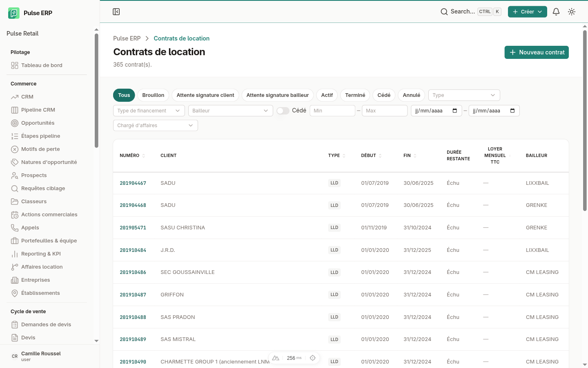Click the sidebar scrollbar thumb
588x368 pixels.
coord(96,90)
